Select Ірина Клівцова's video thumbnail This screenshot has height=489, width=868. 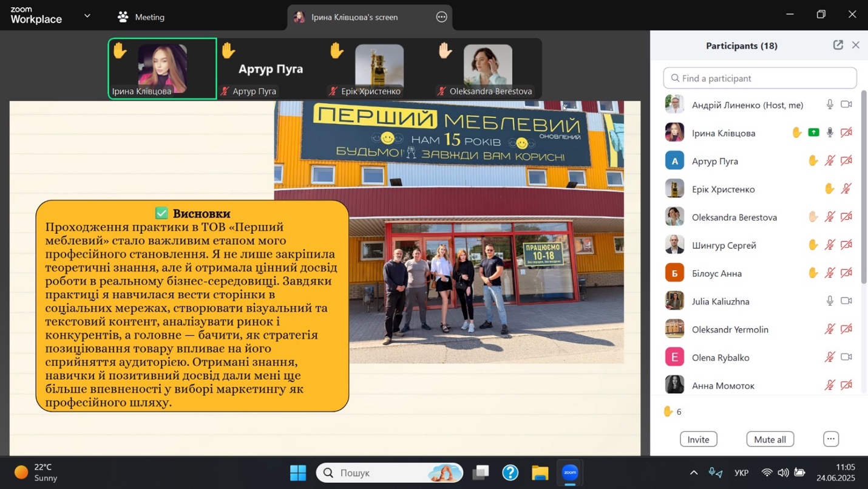(163, 68)
